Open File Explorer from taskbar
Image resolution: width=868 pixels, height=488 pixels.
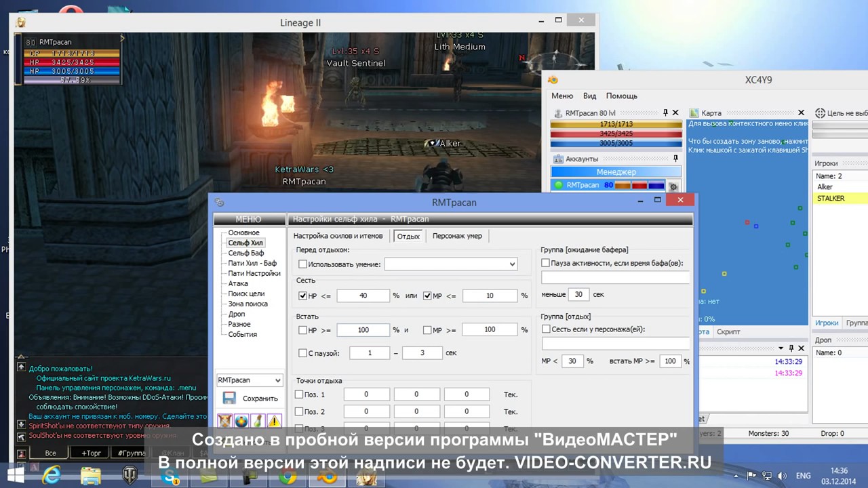90,476
